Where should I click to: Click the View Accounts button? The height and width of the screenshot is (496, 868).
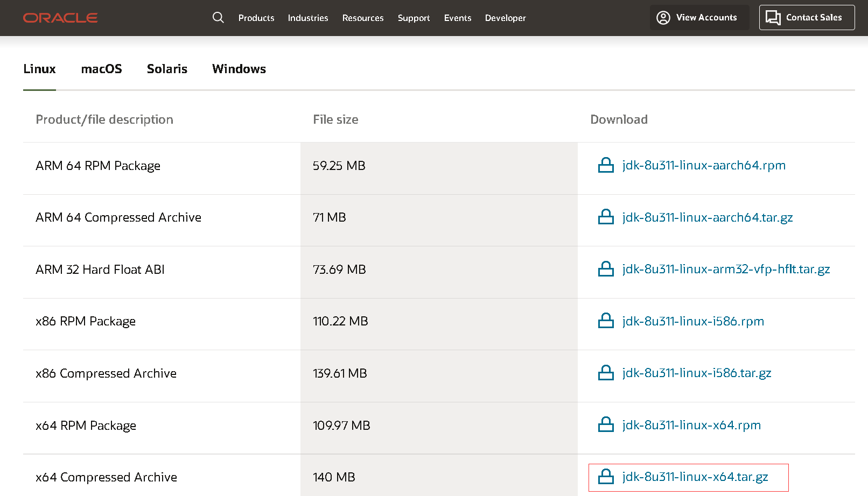[x=699, y=18]
